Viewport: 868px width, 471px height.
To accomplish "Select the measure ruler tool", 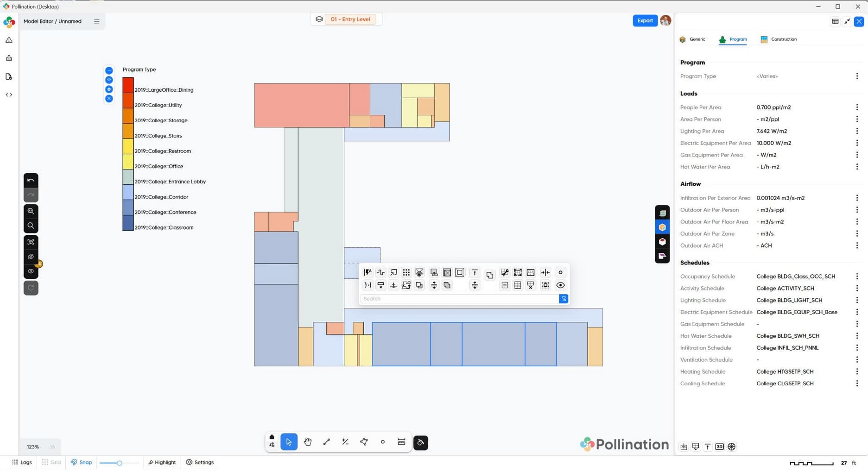I will coord(401,442).
